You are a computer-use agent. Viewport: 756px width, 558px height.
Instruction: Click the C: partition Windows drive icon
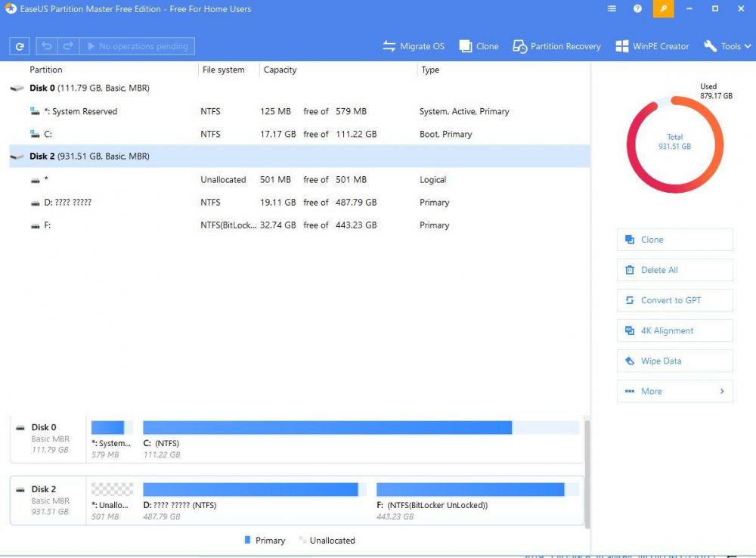click(x=35, y=134)
